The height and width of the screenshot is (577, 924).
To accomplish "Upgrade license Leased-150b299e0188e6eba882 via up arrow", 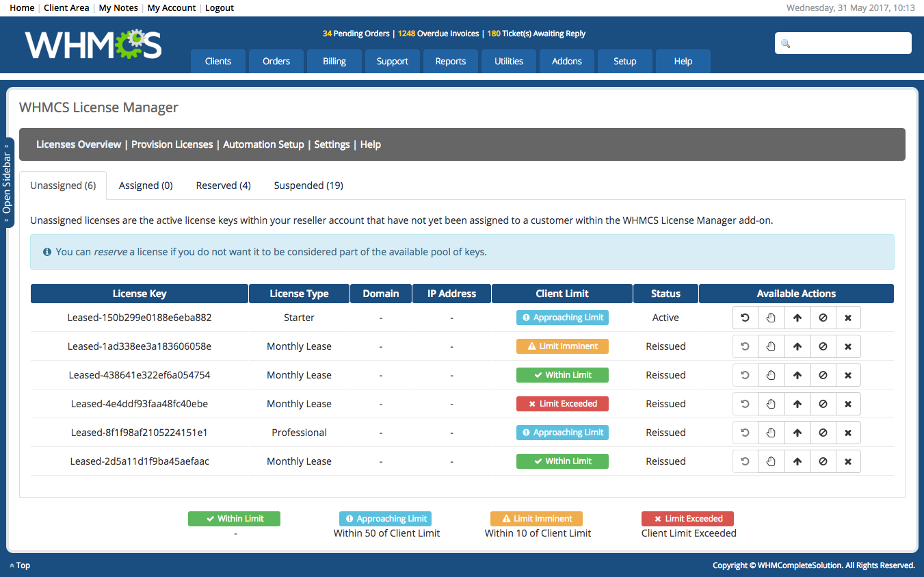I will (x=797, y=318).
